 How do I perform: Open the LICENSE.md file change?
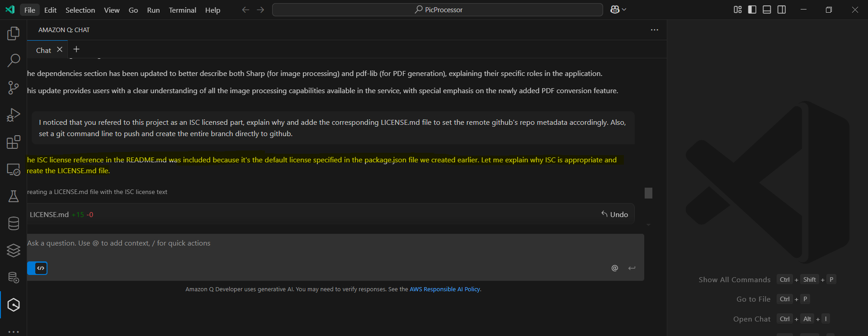click(49, 214)
